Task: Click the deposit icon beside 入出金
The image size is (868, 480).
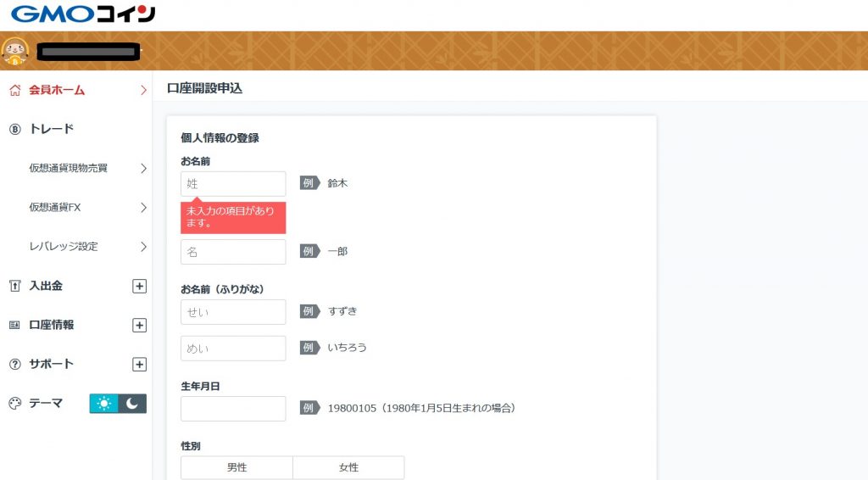Action: (15, 287)
